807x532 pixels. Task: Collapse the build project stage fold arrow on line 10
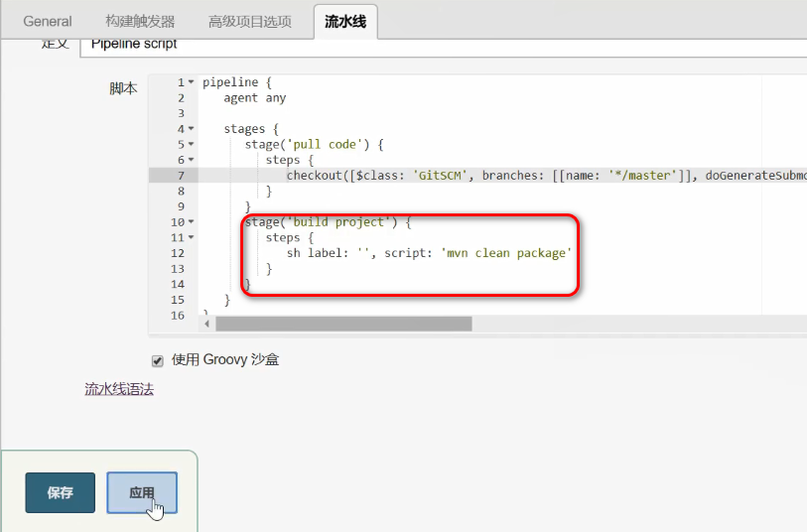click(x=191, y=221)
